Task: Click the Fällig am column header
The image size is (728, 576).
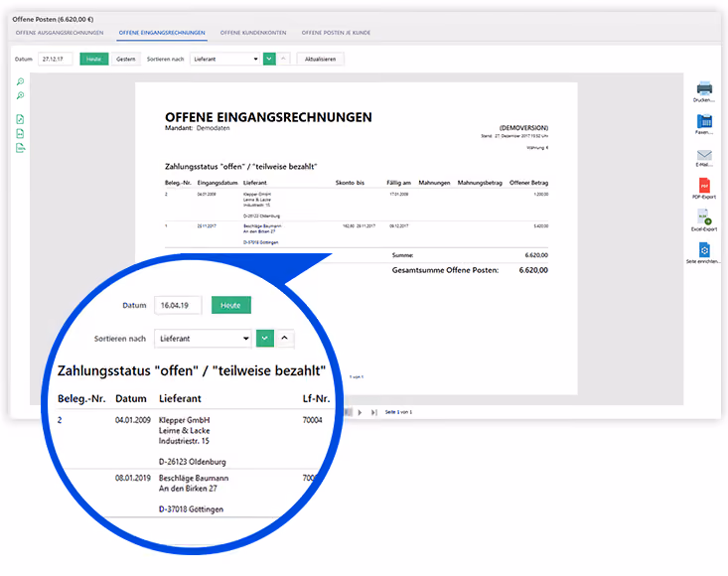Action: [x=399, y=183]
